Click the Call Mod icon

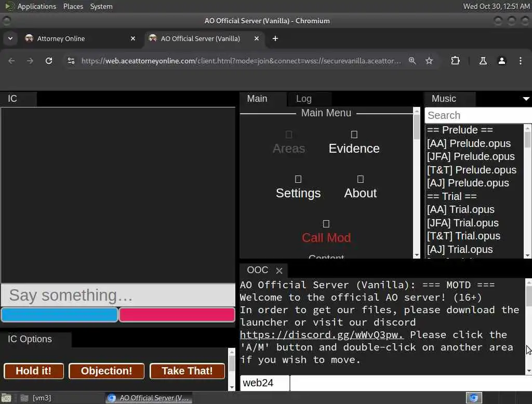(326, 224)
